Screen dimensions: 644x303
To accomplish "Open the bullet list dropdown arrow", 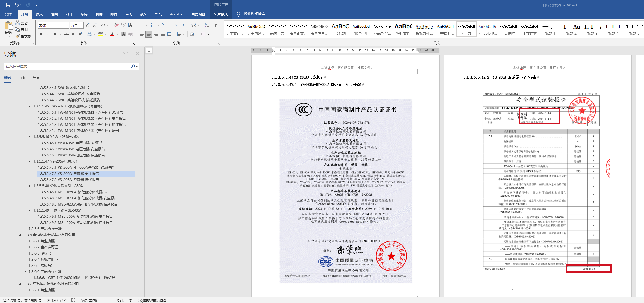I will (147, 25).
